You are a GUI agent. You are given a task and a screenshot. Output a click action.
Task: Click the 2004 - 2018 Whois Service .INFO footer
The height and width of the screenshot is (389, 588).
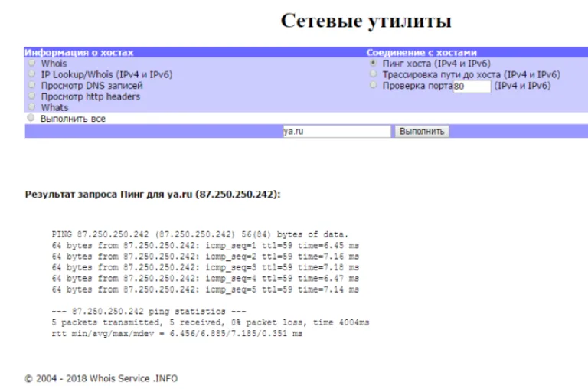tap(101, 378)
